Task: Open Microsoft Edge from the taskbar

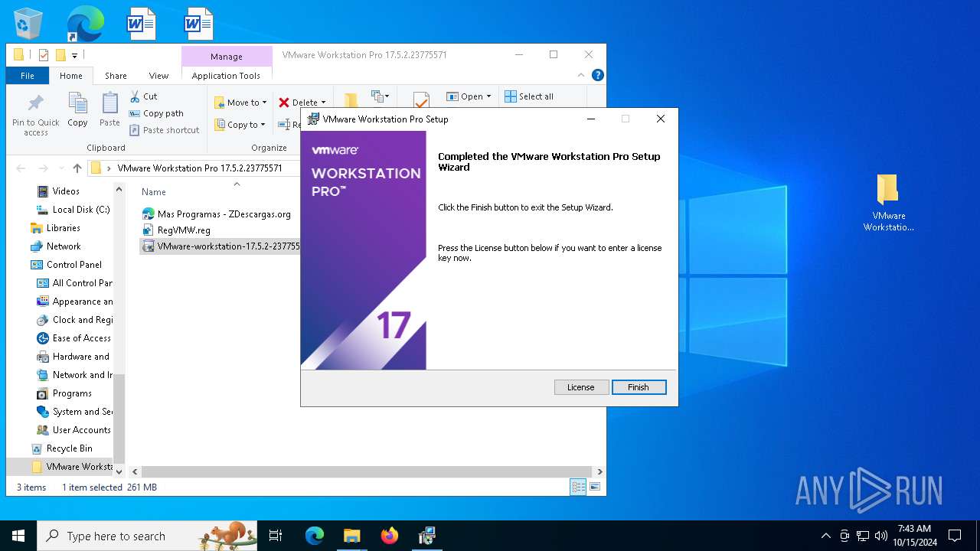Action: point(314,536)
